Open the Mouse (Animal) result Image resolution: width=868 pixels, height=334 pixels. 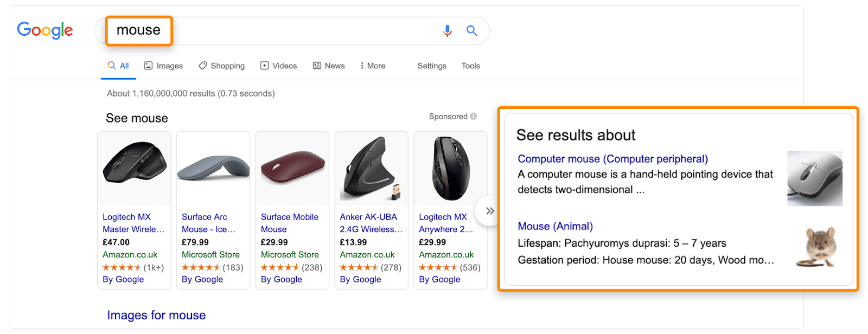click(555, 226)
